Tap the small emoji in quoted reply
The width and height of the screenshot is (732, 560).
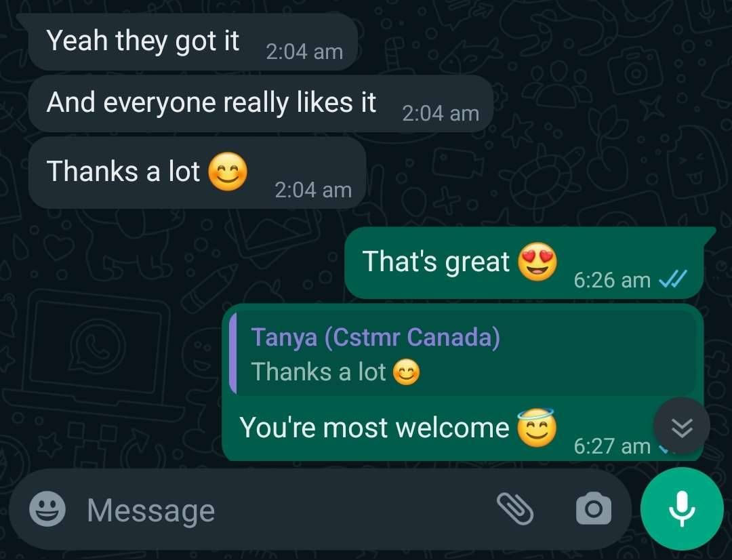tap(406, 373)
